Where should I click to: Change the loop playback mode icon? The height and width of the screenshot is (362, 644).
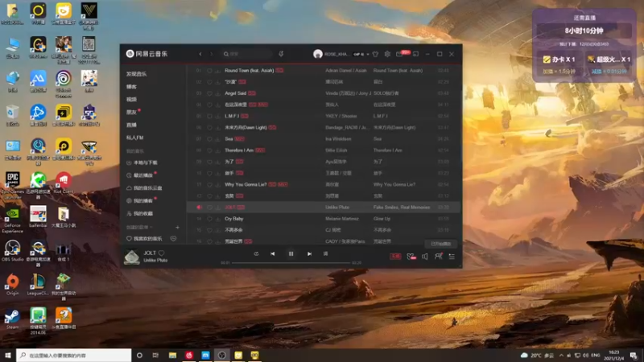pos(256,254)
